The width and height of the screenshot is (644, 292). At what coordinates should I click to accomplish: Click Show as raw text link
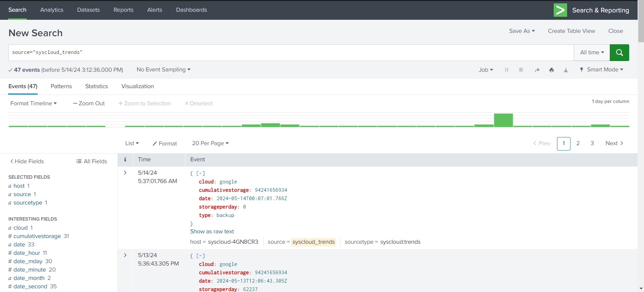pos(212,231)
